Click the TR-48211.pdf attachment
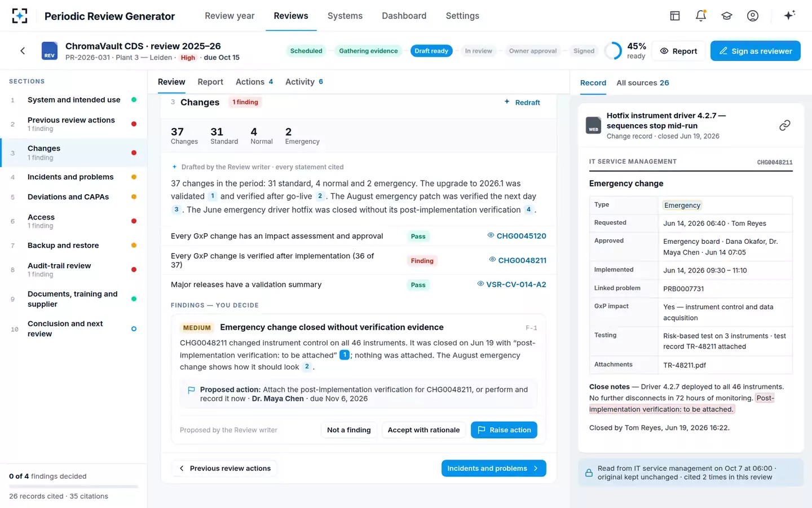 coord(685,365)
